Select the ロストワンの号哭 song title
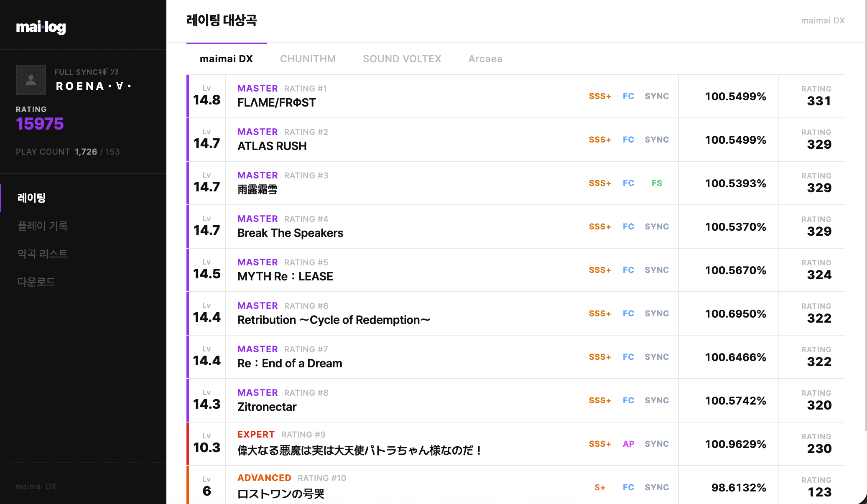The width and height of the screenshot is (867, 504). [281, 494]
